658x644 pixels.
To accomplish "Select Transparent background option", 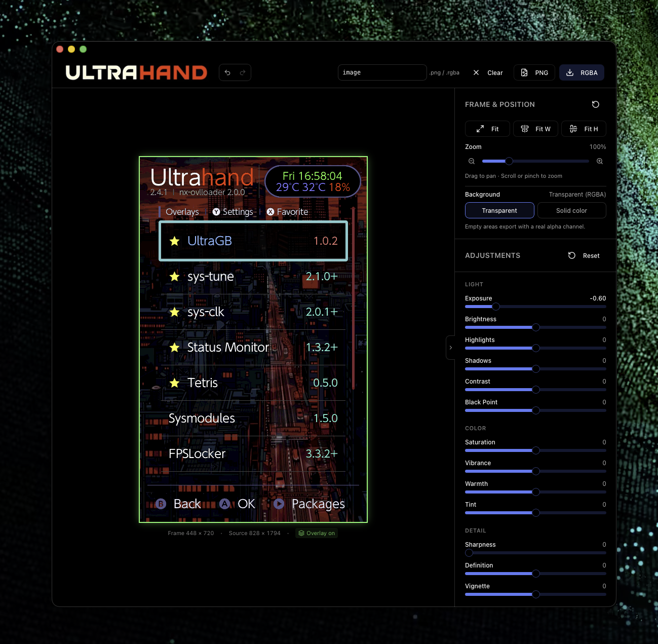I will pyautogui.click(x=499, y=210).
